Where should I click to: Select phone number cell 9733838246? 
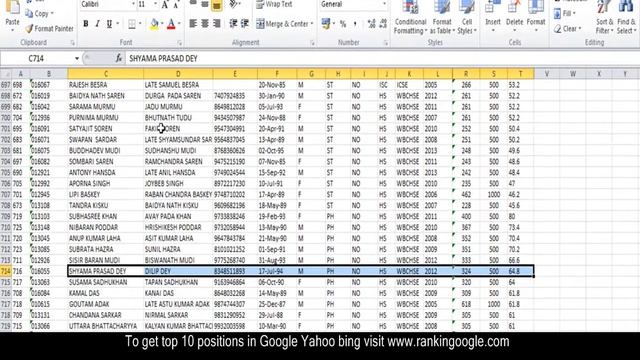[235, 216]
